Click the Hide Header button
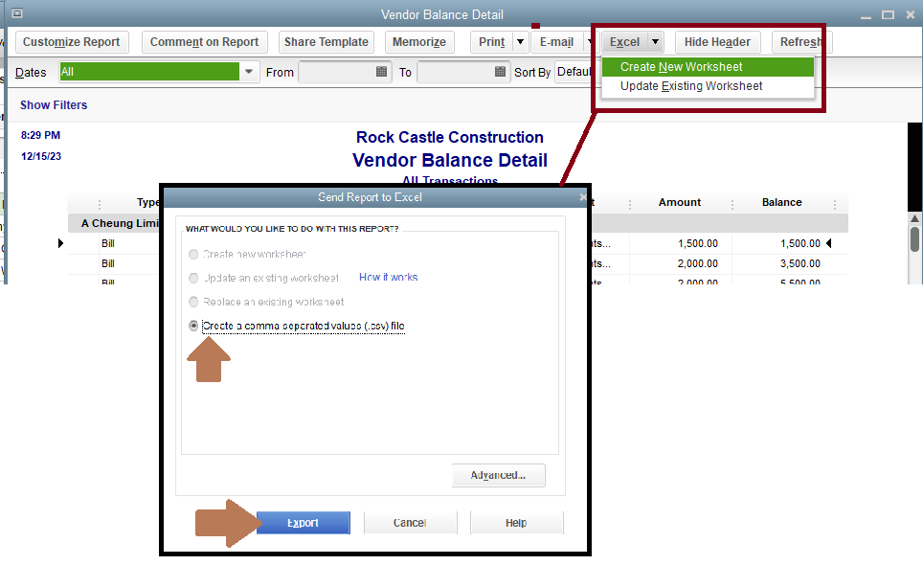The height and width of the screenshot is (588, 923). click(717, 42)
